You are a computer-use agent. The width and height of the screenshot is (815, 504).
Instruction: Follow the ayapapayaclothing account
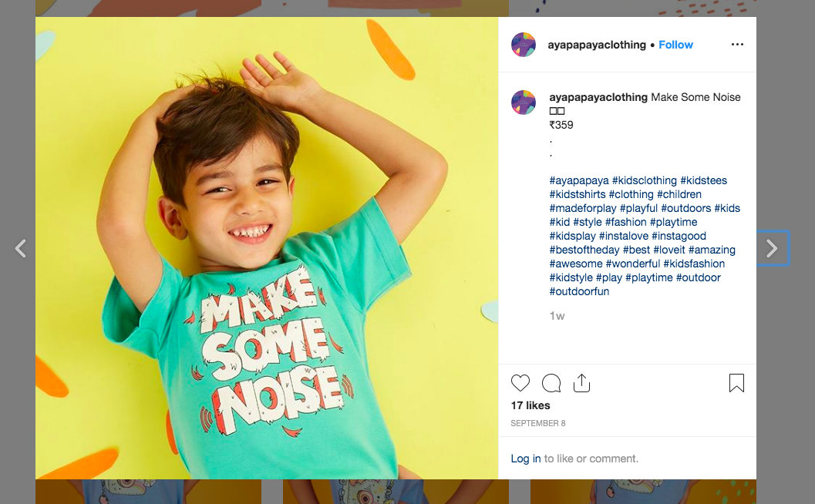click(x=675, y=45)
